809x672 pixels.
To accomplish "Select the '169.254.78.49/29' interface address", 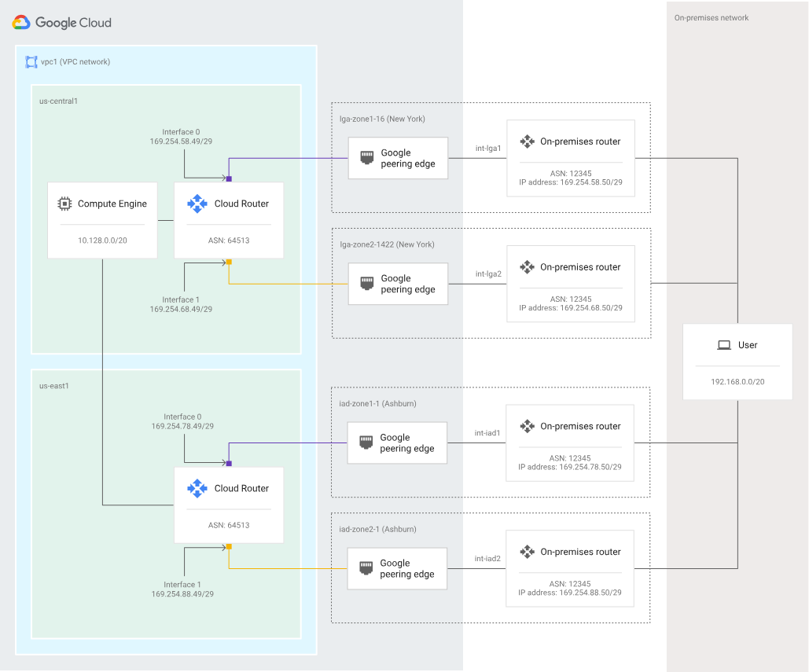I will click(x=182, y=426).
